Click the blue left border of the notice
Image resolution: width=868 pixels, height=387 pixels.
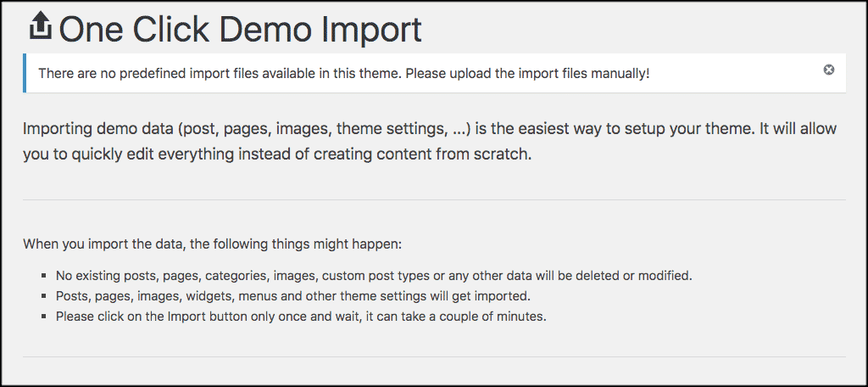coord(25,73)
